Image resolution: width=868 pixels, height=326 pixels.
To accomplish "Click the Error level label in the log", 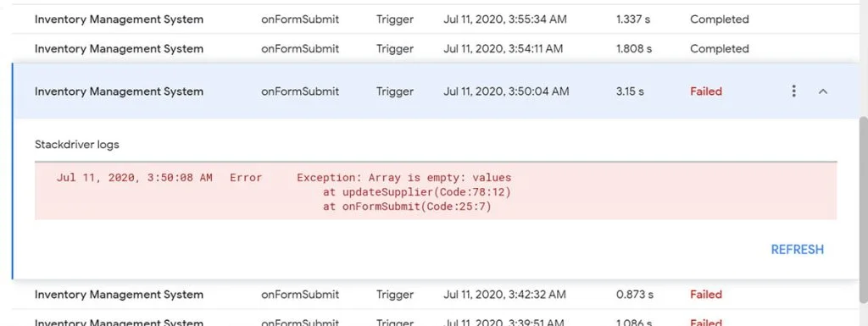I will (246, 178).
